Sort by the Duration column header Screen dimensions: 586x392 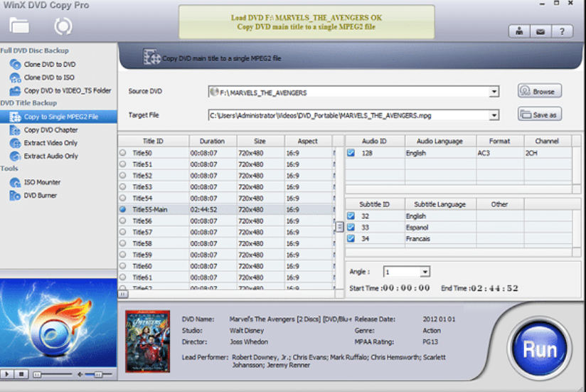tap(212, 142)
